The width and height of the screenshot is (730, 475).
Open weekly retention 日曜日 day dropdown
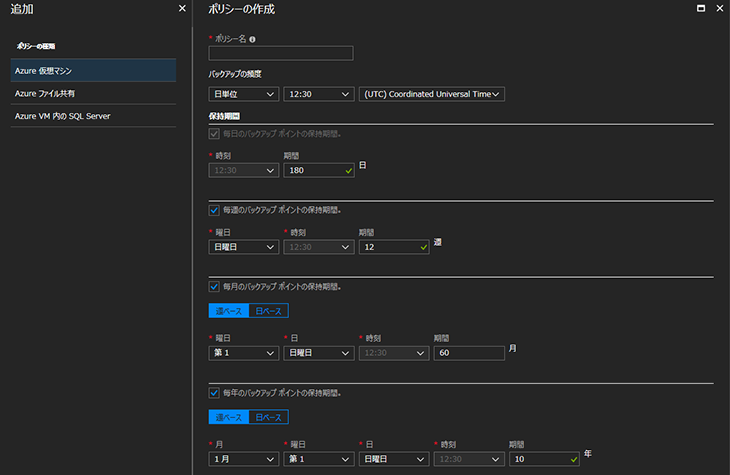243,246
